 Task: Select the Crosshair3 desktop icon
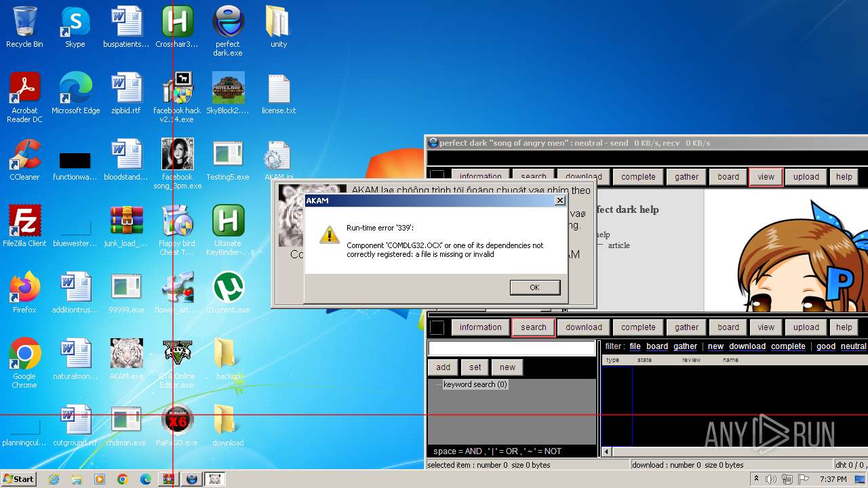point(177,28)
